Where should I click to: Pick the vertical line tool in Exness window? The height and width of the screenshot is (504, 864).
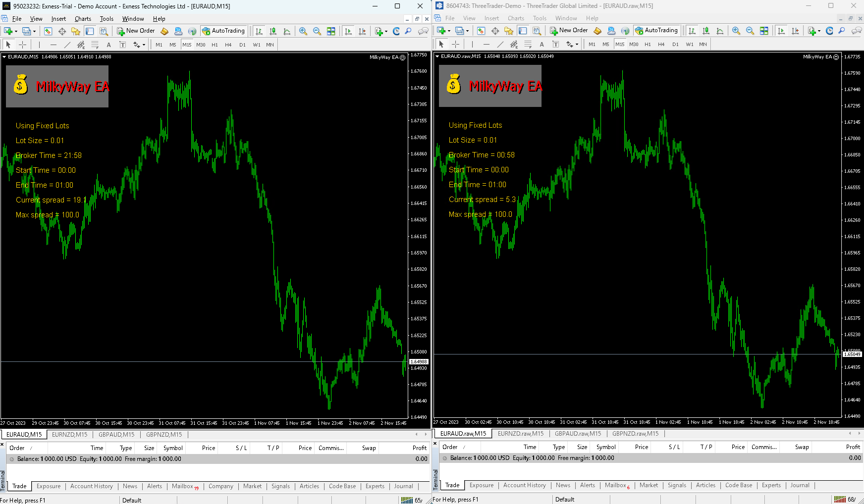pos(39,45)
